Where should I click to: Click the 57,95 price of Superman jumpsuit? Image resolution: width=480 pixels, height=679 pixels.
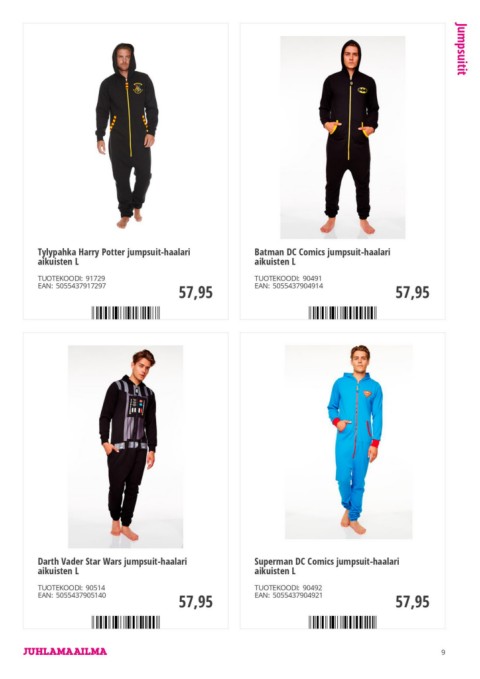[412, 602]
